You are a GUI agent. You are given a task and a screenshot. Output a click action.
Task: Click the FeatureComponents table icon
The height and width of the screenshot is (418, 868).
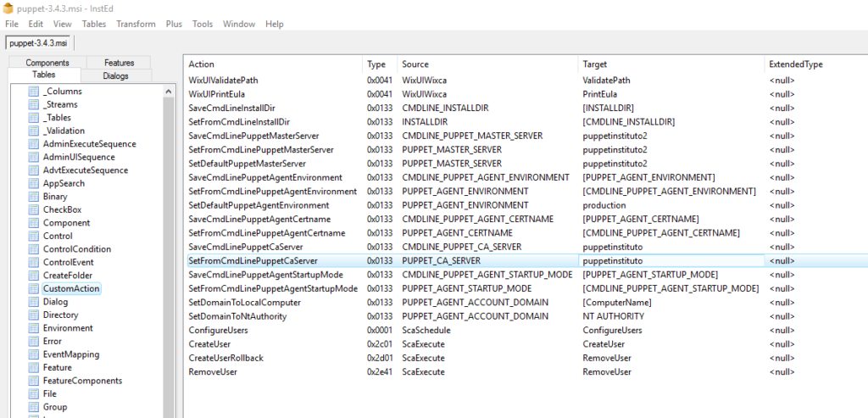[x=34, y=381]
